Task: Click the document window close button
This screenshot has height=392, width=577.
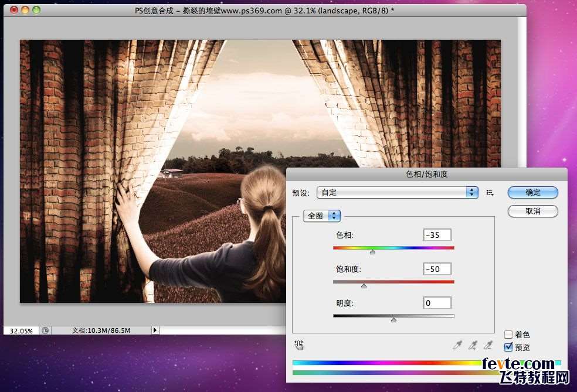Action: [x=13, y=10]
